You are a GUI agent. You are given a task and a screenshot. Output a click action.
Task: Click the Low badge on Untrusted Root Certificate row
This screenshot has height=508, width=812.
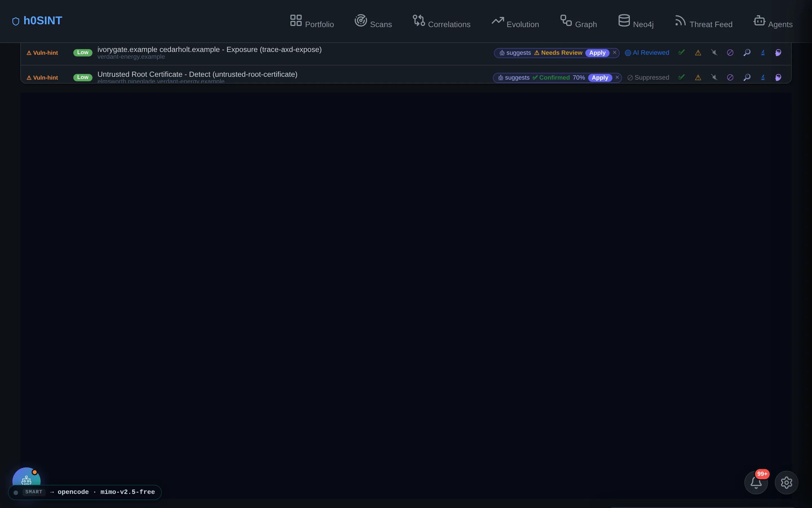pyautogui.click(x=83, y=77)
